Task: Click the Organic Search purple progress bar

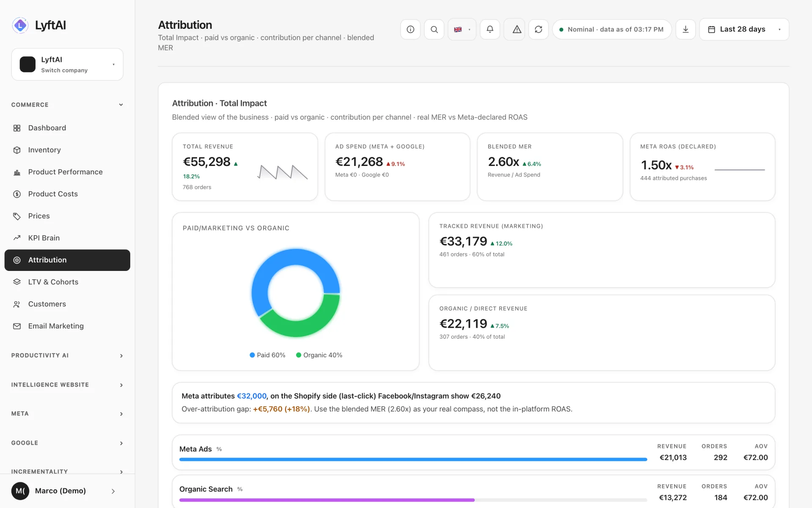Action: 327,500
